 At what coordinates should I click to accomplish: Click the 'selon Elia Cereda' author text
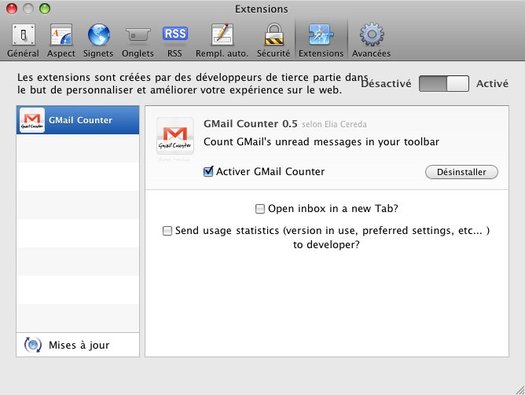334,124
